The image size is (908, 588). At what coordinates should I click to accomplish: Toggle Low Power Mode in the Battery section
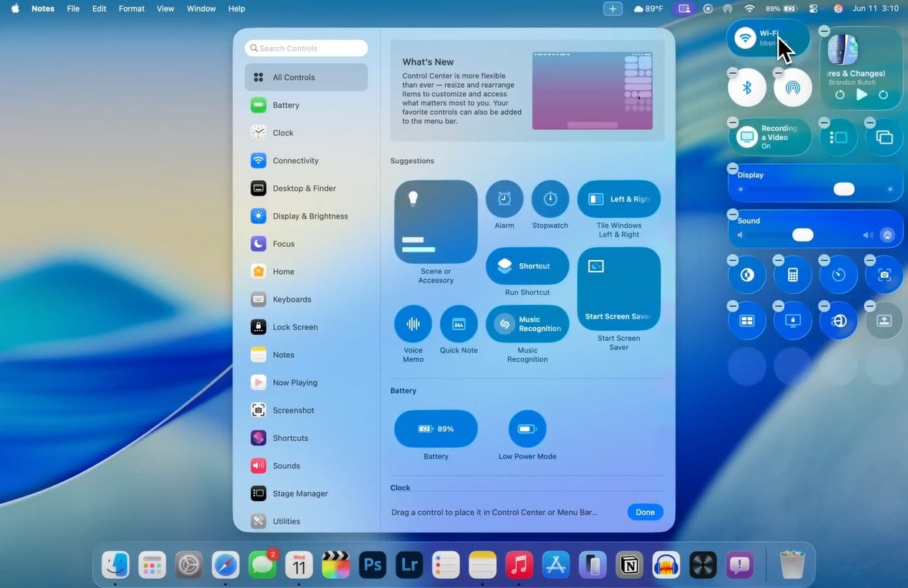[x=526, y=428]
